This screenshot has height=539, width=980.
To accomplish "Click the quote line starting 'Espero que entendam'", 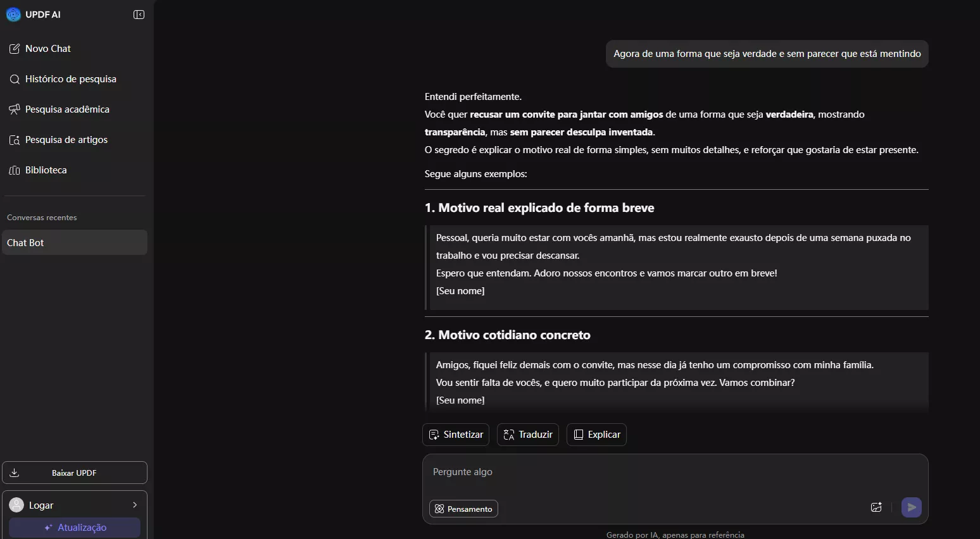I will [x=606, y=273].
